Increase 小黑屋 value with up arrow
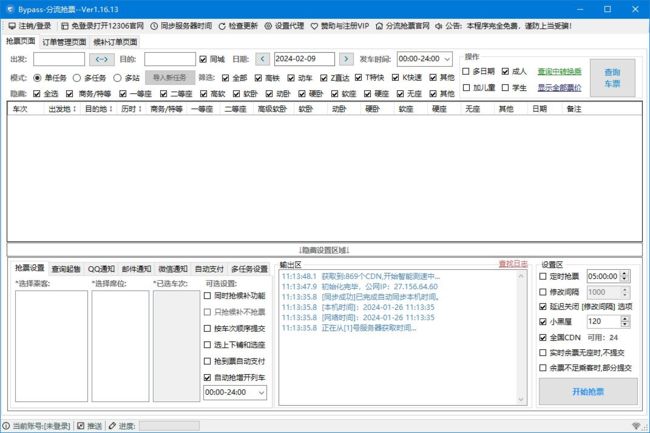This screenshot has height=433, width=650. pyautogui.click(x=625, y=319)
